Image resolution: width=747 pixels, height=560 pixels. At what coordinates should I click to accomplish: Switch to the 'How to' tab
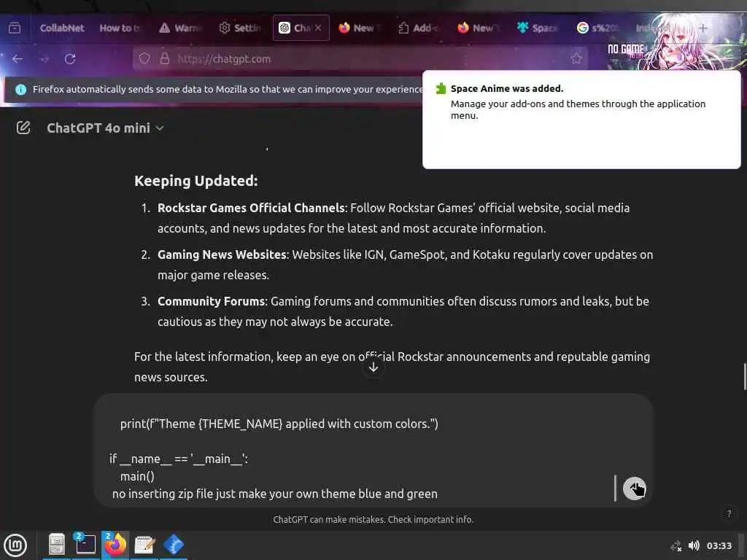(120, 28)
